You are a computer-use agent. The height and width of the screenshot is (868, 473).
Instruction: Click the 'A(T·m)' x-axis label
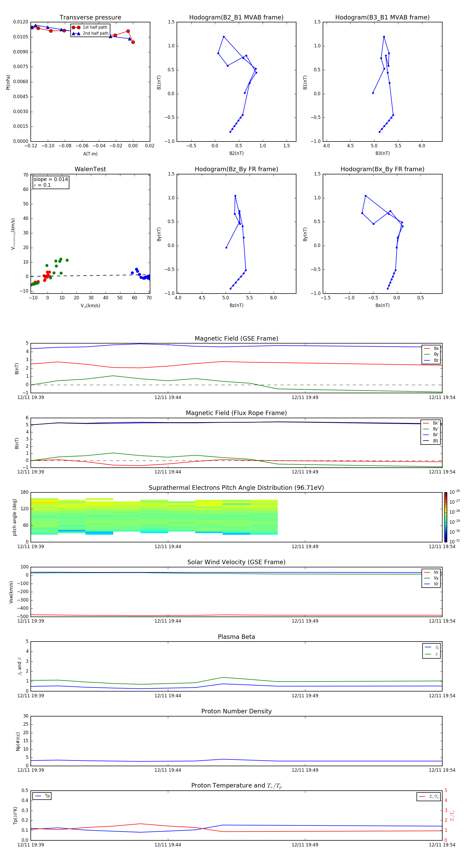(90, 154)
